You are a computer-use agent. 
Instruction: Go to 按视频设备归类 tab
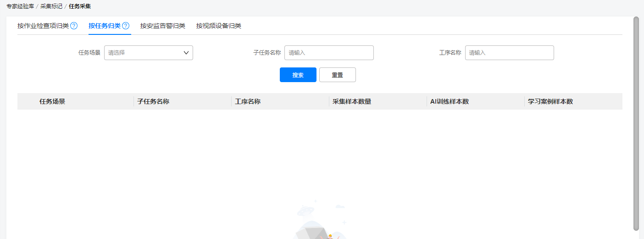point(219,26)
